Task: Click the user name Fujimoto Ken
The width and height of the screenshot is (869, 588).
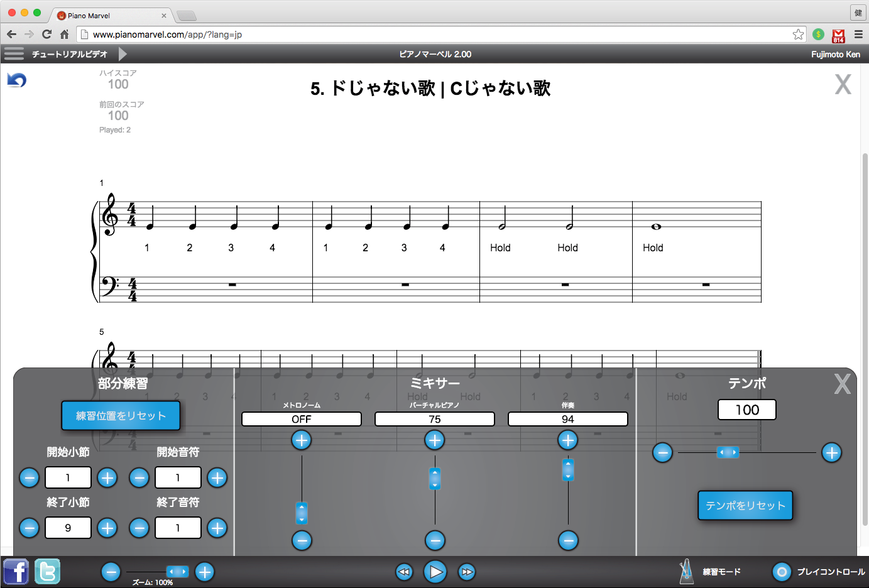Action: [835, 54]
